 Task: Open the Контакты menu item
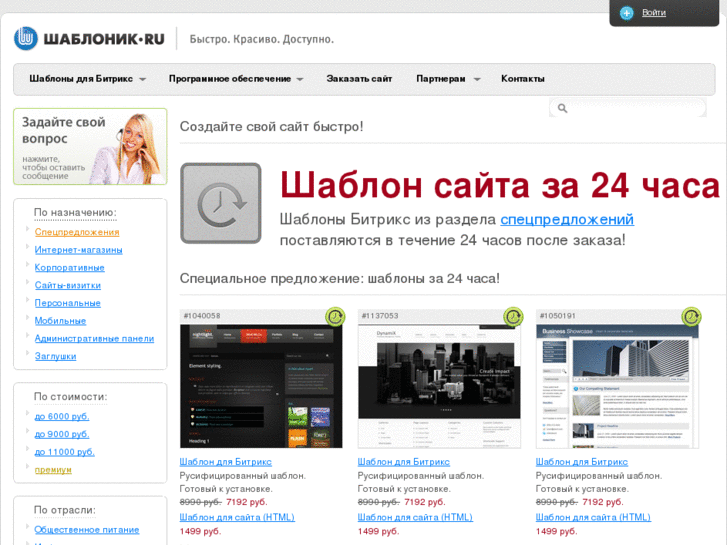pos(523,79)
